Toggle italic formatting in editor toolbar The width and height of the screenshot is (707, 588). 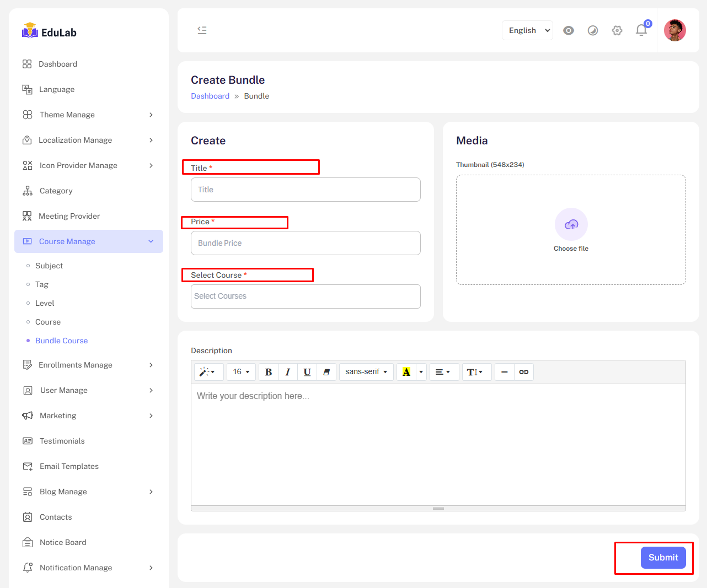288,372
